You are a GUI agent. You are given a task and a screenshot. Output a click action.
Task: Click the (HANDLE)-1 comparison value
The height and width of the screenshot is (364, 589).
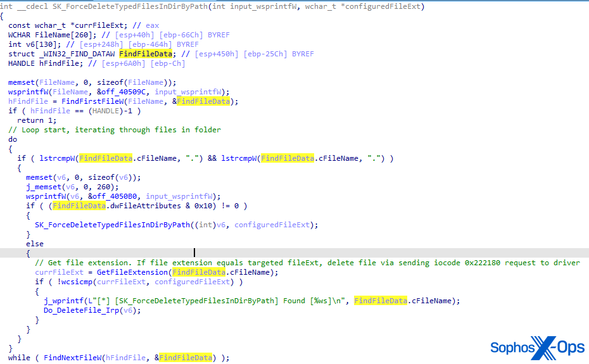pyautogui.click(x=110, y=111)
